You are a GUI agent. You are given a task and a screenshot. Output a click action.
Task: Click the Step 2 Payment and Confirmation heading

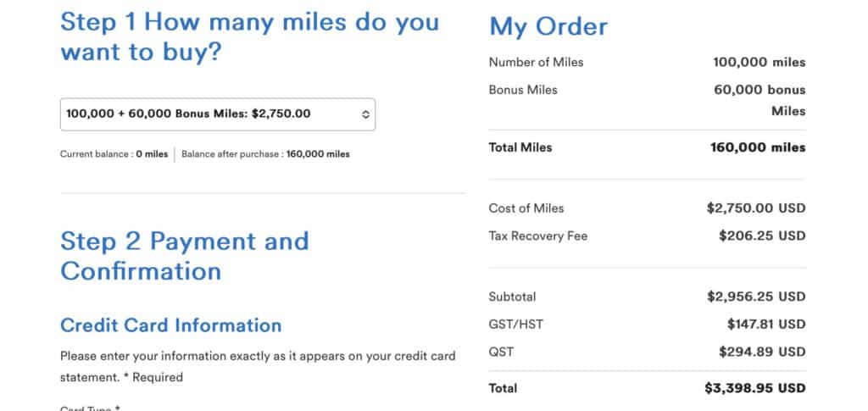click(x=184, y=256)
